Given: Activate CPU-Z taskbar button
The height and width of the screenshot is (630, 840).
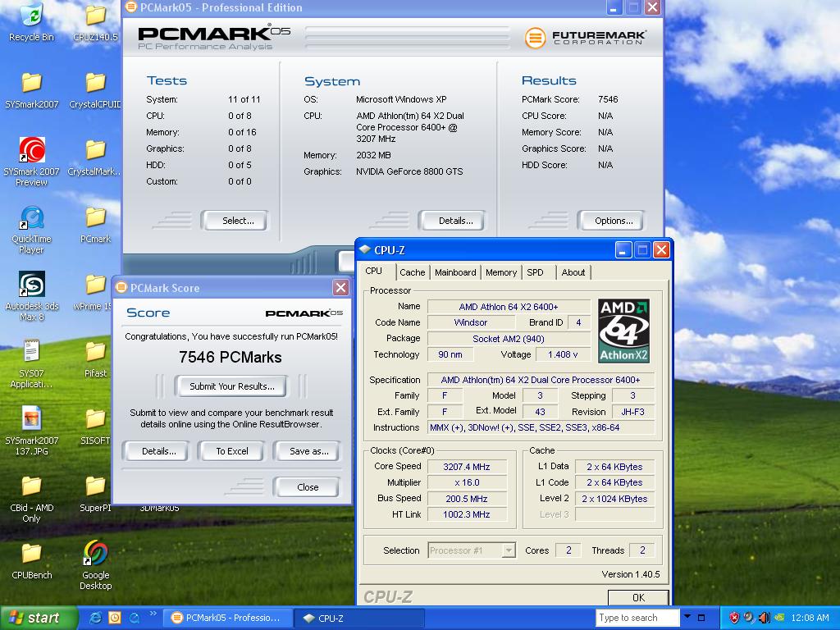Looking at the screenshot, I should tap(359, 618).
